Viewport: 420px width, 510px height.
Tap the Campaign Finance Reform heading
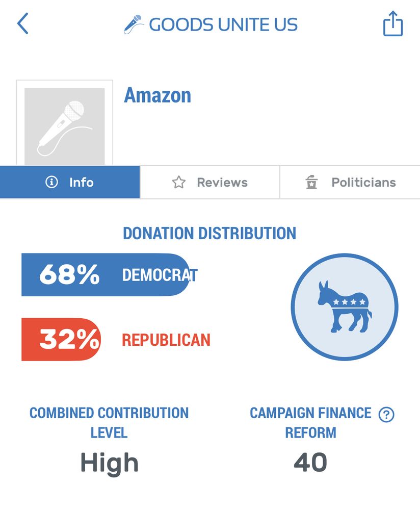coord(310,422)
